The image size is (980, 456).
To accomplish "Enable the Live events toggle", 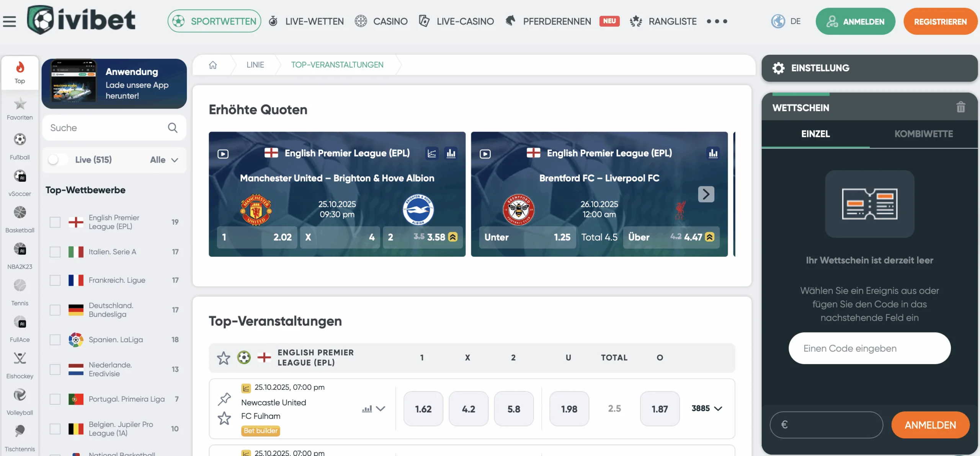I will coord(58,160).
